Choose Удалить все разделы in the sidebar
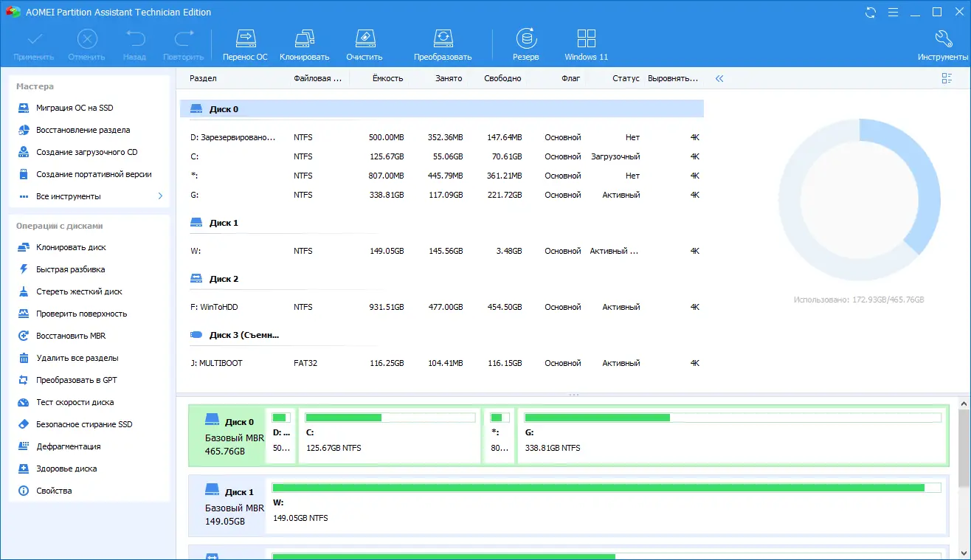 pyautogui.click(x=67, y=358)
